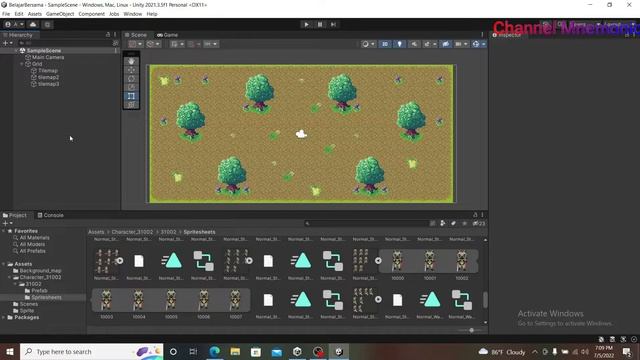Open the GameObject menu
Image resolution: width=640 pixels, height=360 pixels.
pos(60,14)
